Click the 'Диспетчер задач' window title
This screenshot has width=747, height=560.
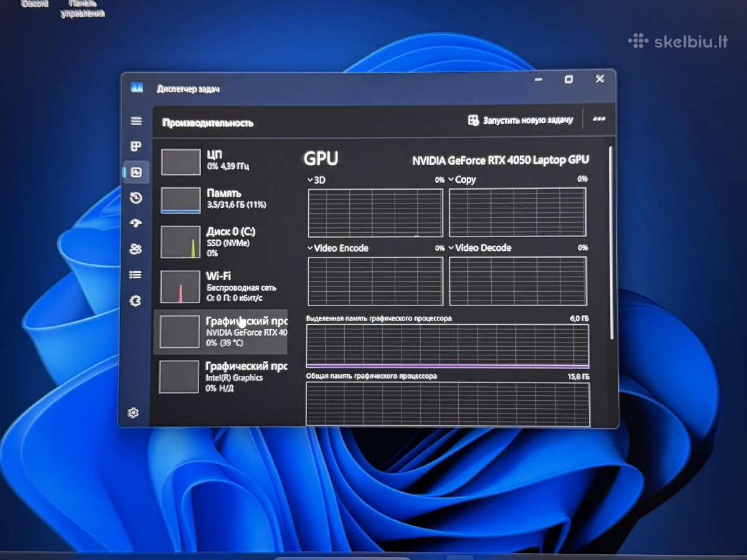point(188,89)
